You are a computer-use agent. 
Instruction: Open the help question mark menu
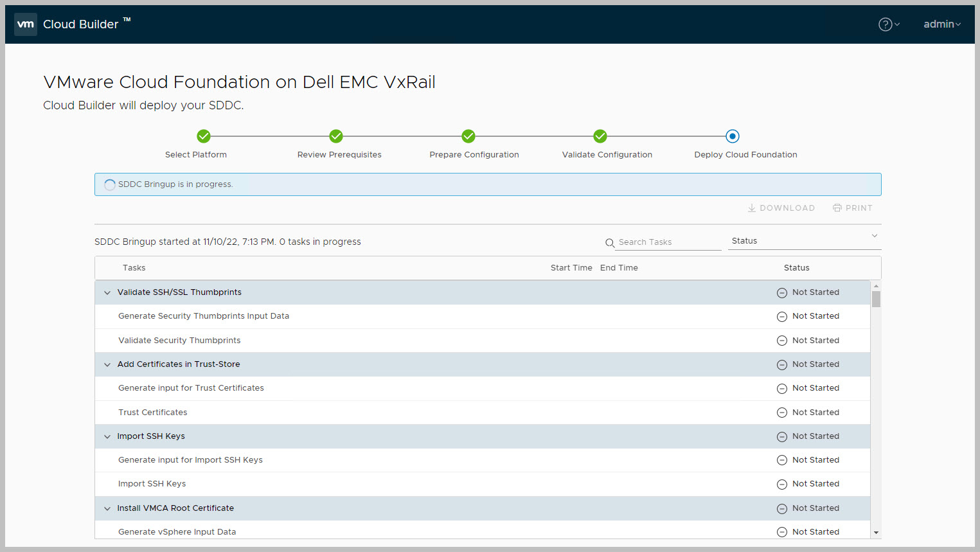pos(888,24)
